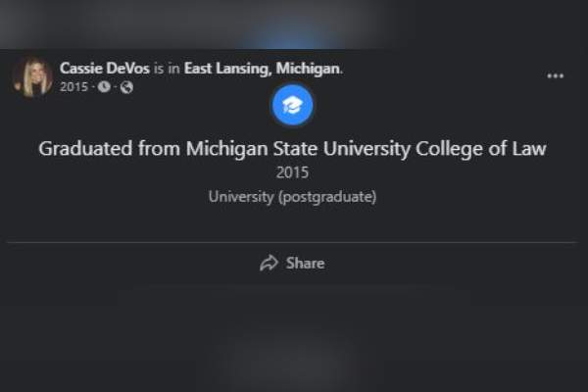The height and width of the screenshot is (392, 588).
Task: Click the globe public audience icon
Action: tap(126, 87)
